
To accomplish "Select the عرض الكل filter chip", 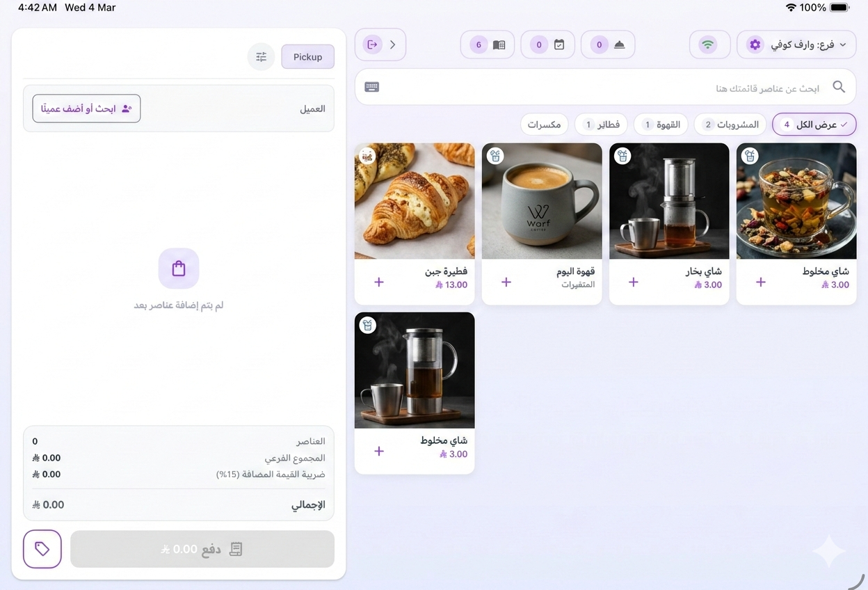I will point(814,125).
